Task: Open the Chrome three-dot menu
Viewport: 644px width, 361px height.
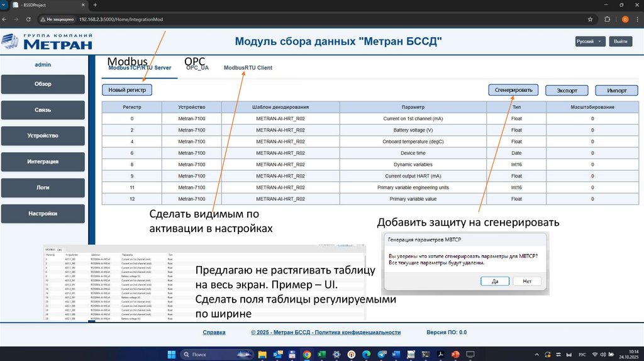Action: [638, 19]
